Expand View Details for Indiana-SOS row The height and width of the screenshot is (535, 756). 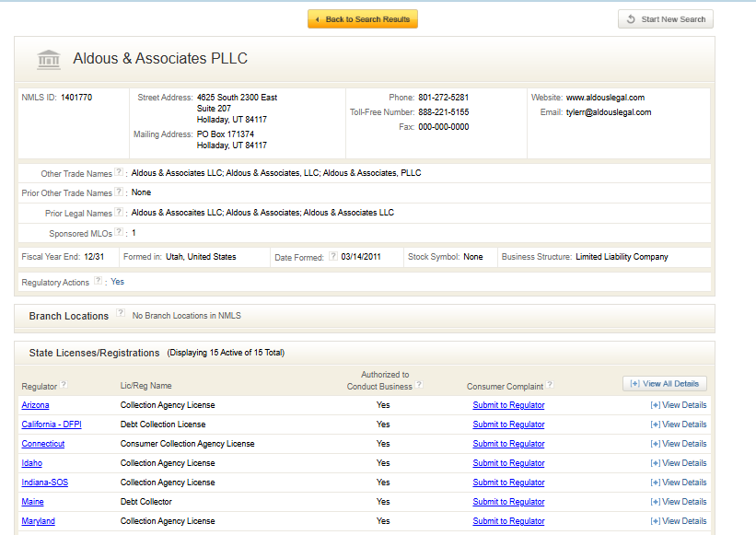pos(679,483)
